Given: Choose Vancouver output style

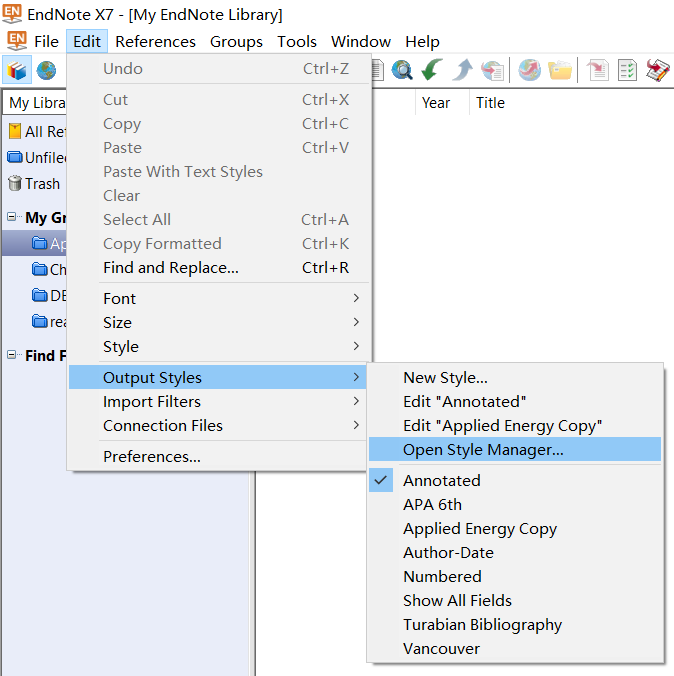Looking at the screenshot, I should tap(515, 649).
